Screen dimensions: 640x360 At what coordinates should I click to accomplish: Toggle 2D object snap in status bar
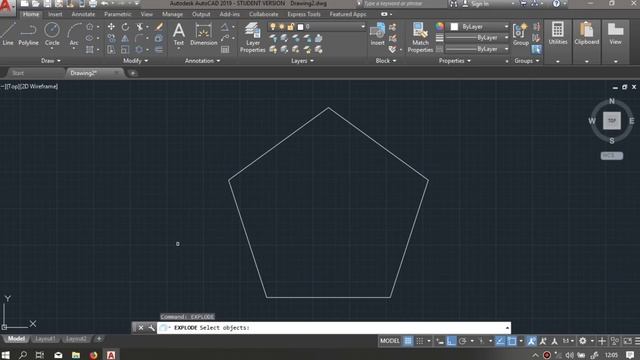pyautogui.click(x=511, y=341)
